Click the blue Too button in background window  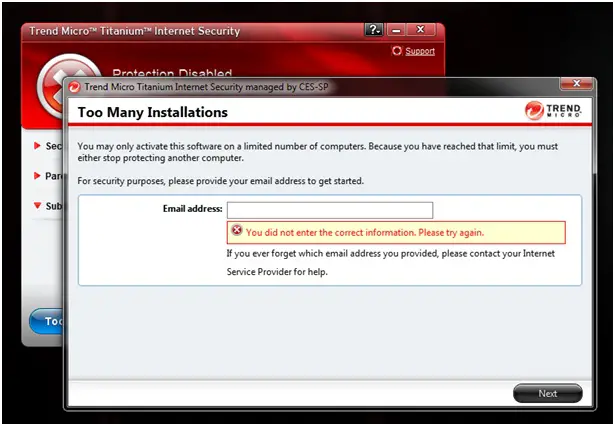click(46, 321)
